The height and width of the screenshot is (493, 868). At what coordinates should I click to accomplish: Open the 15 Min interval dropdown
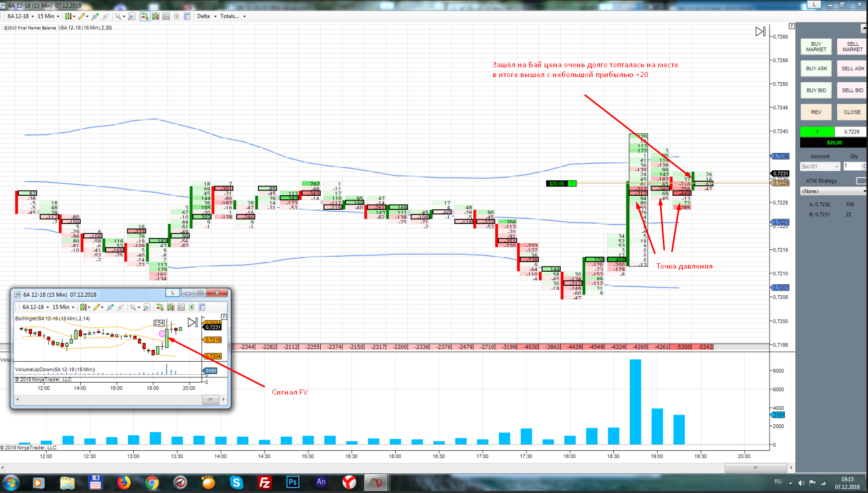(48, 16)
